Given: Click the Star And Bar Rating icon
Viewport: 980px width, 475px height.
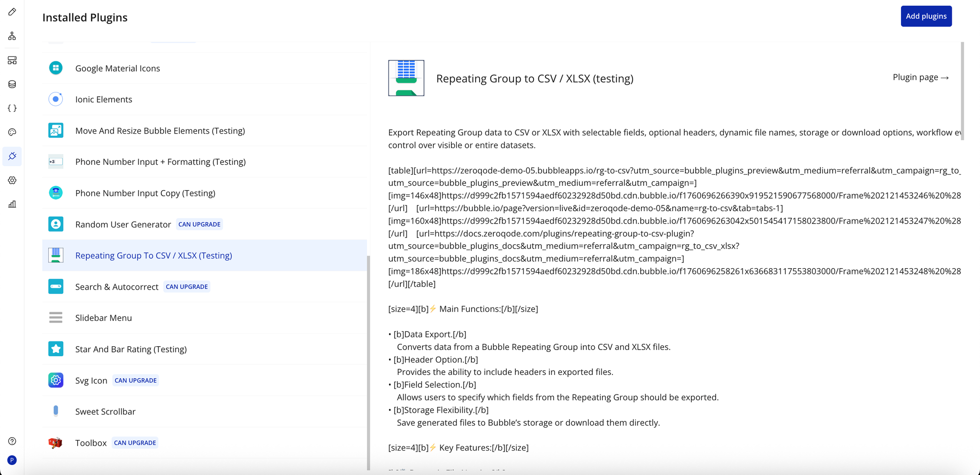Looking at the screenshot, I should click(x=56, y=349).
